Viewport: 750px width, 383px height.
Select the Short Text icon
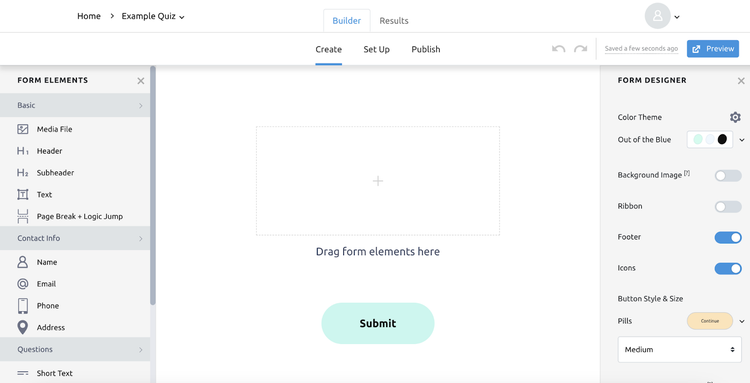pos(22,373)
